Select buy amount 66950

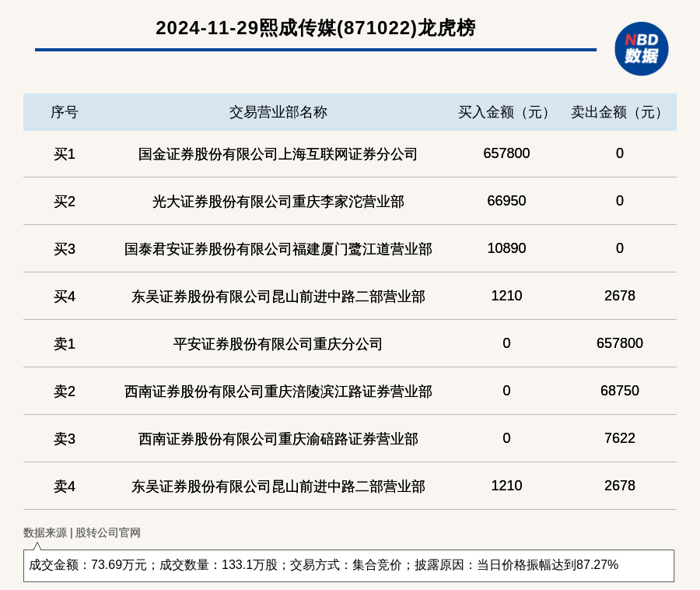click(506, 201)
